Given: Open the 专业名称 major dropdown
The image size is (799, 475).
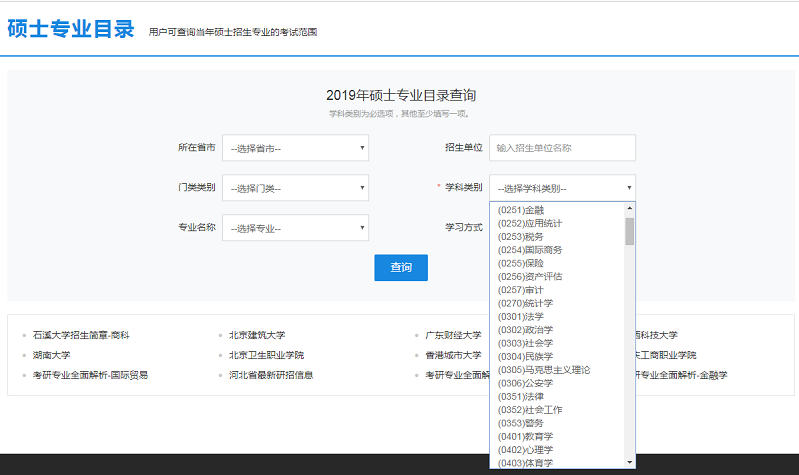Looking at the screenshot, I should 295,228.
